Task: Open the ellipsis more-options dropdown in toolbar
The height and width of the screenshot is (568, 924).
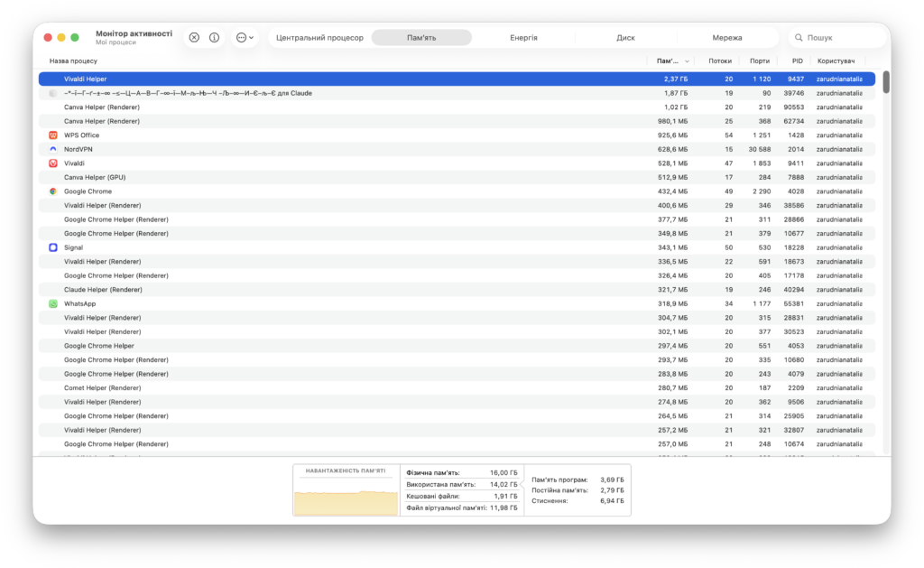Action: [245, 38]
